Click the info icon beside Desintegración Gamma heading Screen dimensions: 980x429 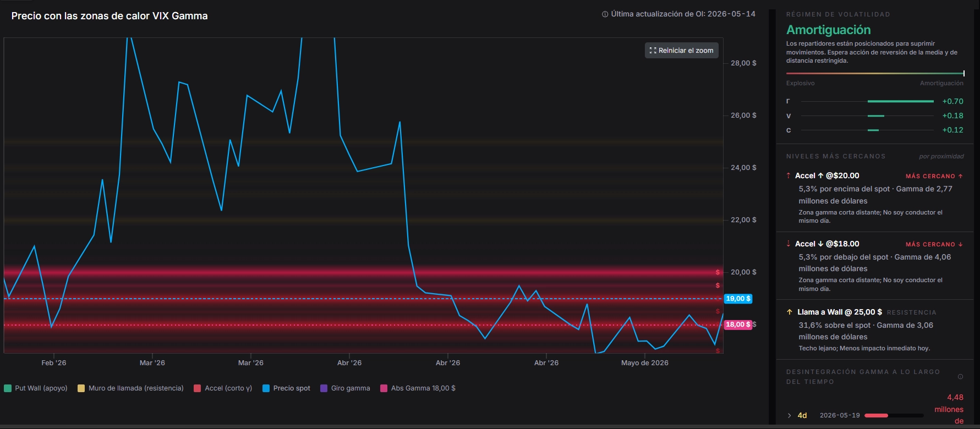960,377
